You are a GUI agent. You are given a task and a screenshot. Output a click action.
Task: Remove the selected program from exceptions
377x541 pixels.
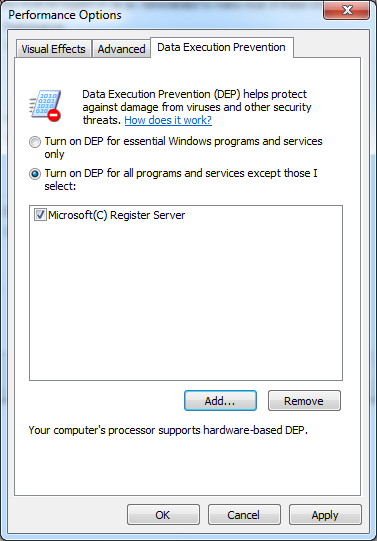304,401
